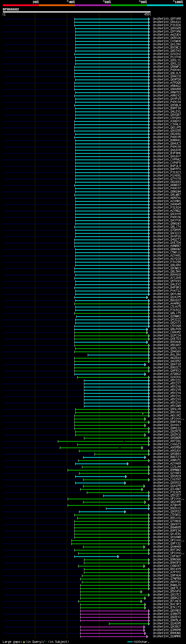Click hit UniRef100_Q5Y2E7
Screen dimensions: 186x644
[x=167, y=496]
